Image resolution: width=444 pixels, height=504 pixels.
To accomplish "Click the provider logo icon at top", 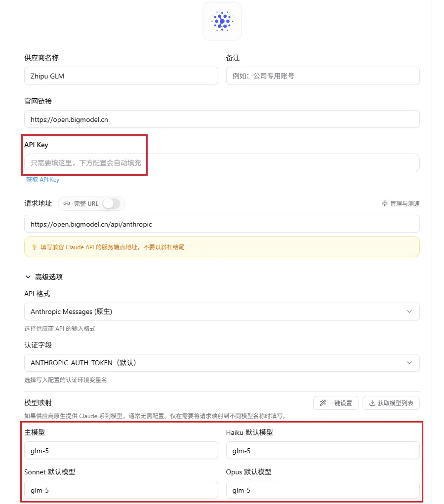I will click(x=222, y=21).
